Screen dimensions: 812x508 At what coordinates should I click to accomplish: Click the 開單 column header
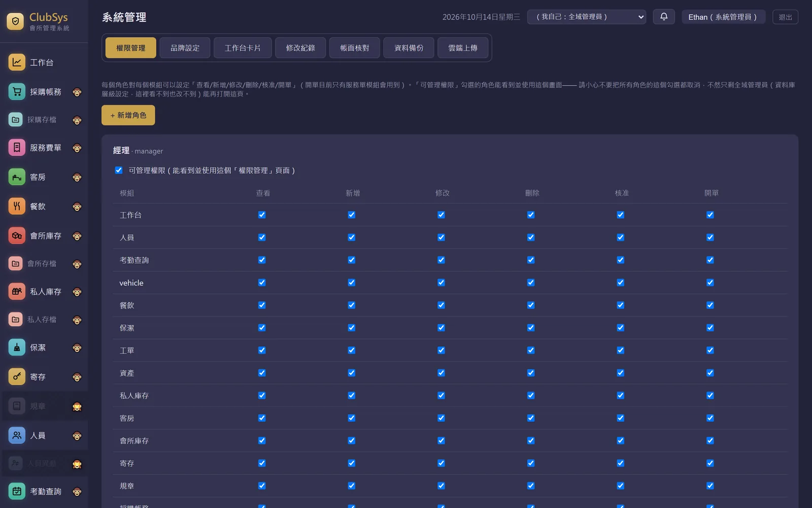coord(712,193)
